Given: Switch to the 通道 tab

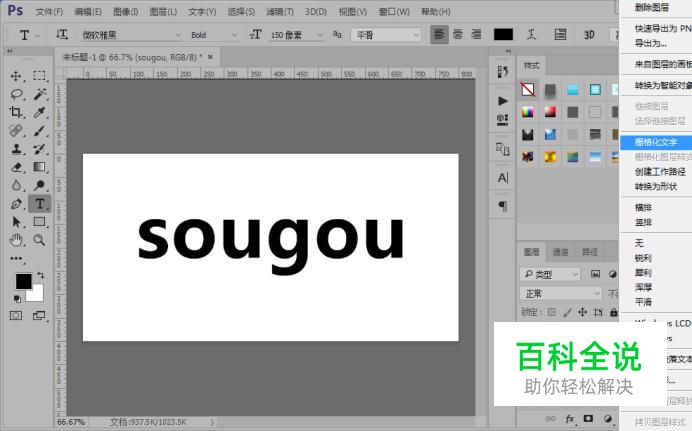Looking at the screenshot, I should point(560,252).
